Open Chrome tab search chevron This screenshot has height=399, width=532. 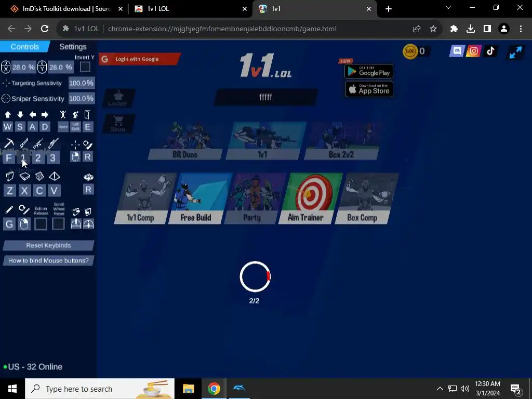click(448, 7)
